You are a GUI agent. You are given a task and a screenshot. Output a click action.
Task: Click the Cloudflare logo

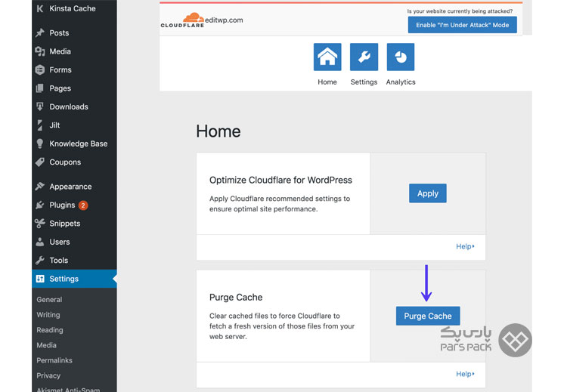coord(183,20)
